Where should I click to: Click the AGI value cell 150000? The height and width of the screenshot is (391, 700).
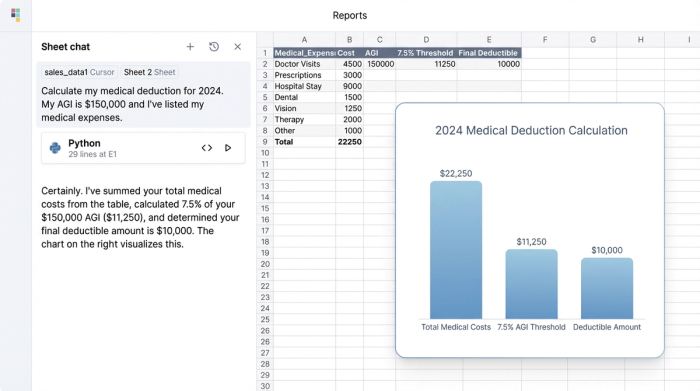coord(379,64)
